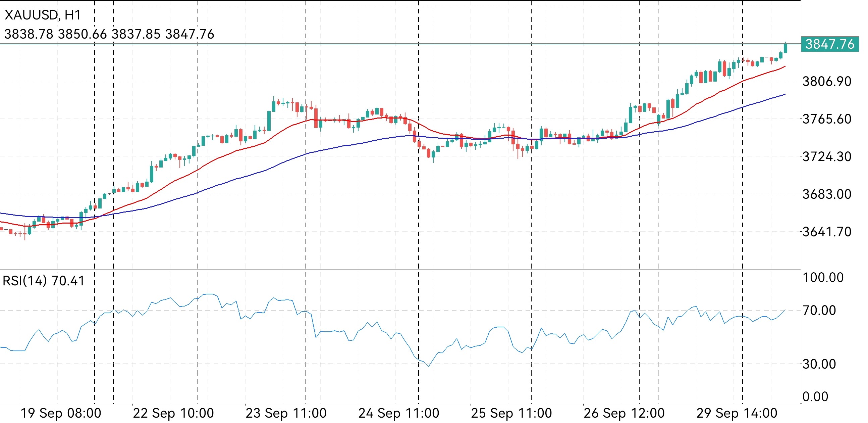
Task: Click the 3806.90 price axis label
Action: pos(826,82)
